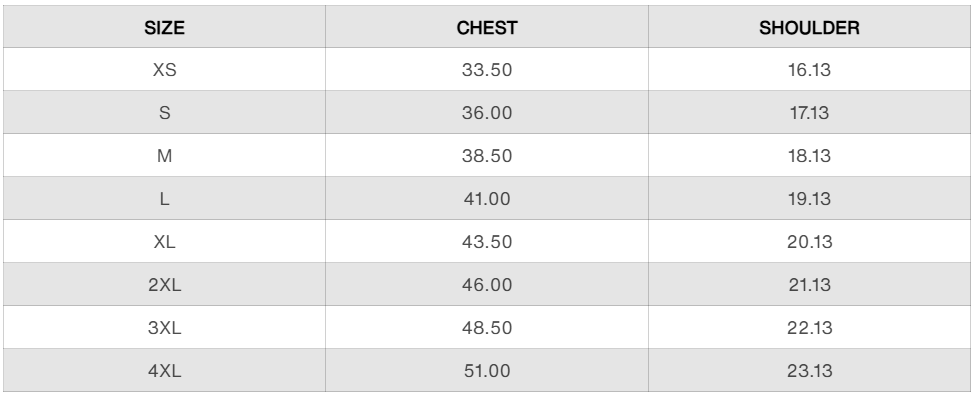Select the 4XL size cell
Viewport: 976px width, 397px height.
click(164, 370)
